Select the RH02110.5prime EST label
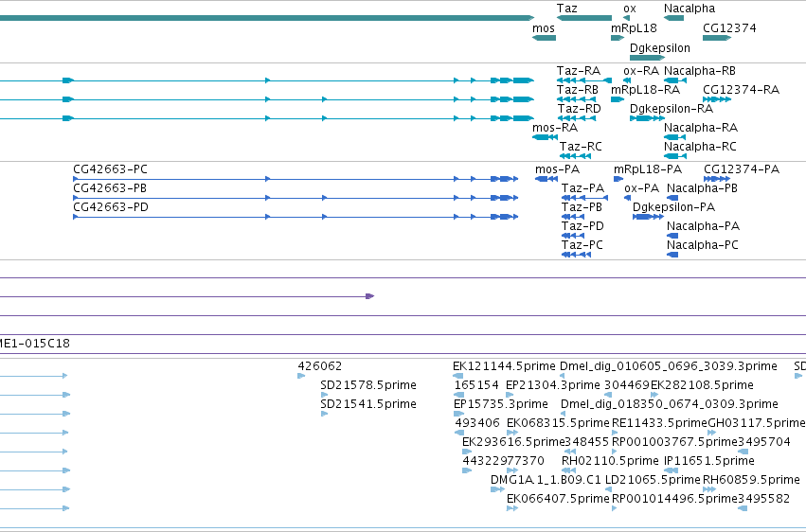The width and height of the screenshot is (806, 532). coord(610,462)
